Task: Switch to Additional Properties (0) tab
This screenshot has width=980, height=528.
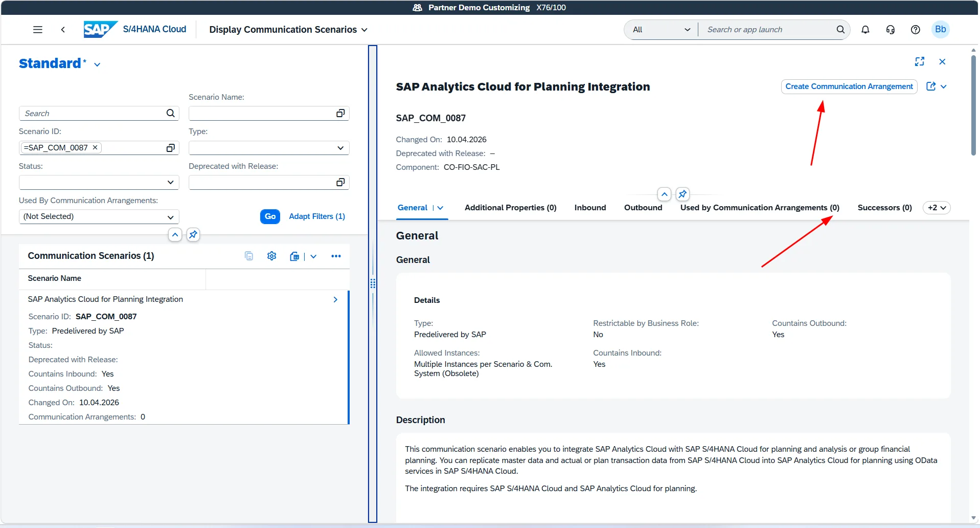Action: [x=510, y=208]
